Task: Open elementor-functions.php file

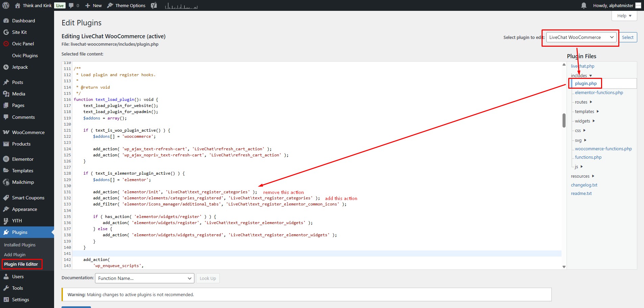Action: pyautogui.click(x=599, y=92)
